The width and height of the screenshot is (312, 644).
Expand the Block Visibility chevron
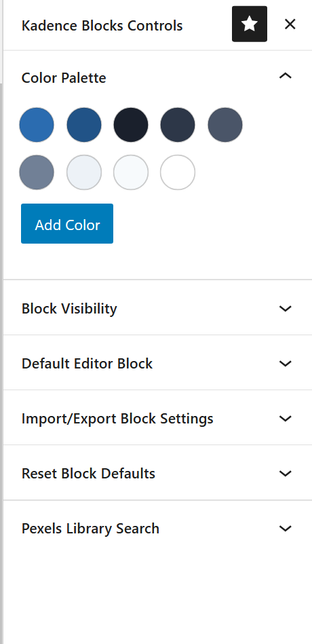(285, 309)
